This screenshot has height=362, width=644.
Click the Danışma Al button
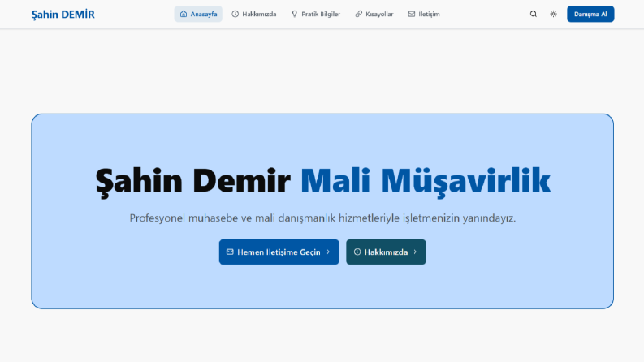pyautogui.click(x=590, y=14)
